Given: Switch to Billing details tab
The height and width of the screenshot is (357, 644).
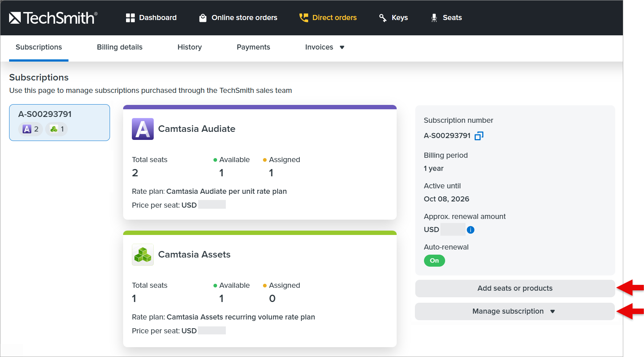Looking at the screenshot, I should pos(119,47).
